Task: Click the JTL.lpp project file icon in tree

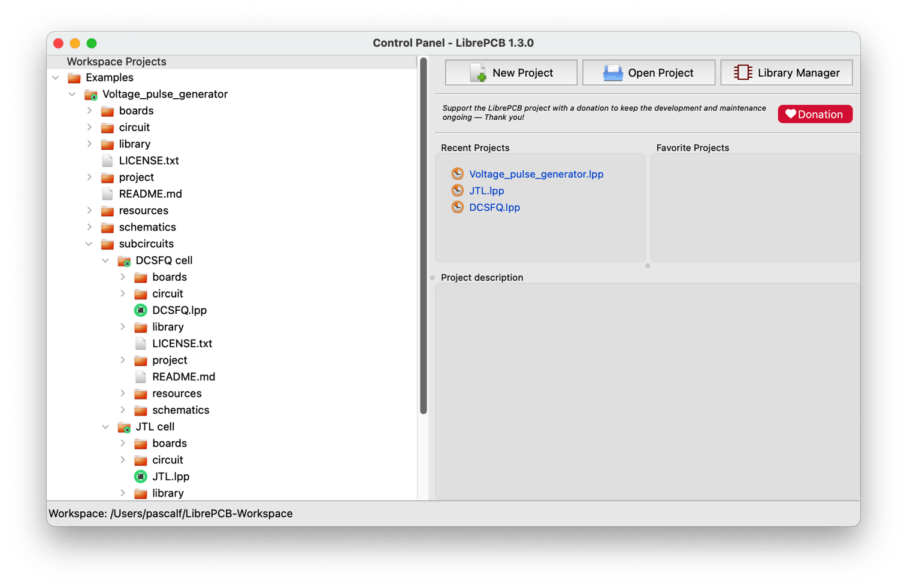Action: pyautogui.click(x=140, y=477)
